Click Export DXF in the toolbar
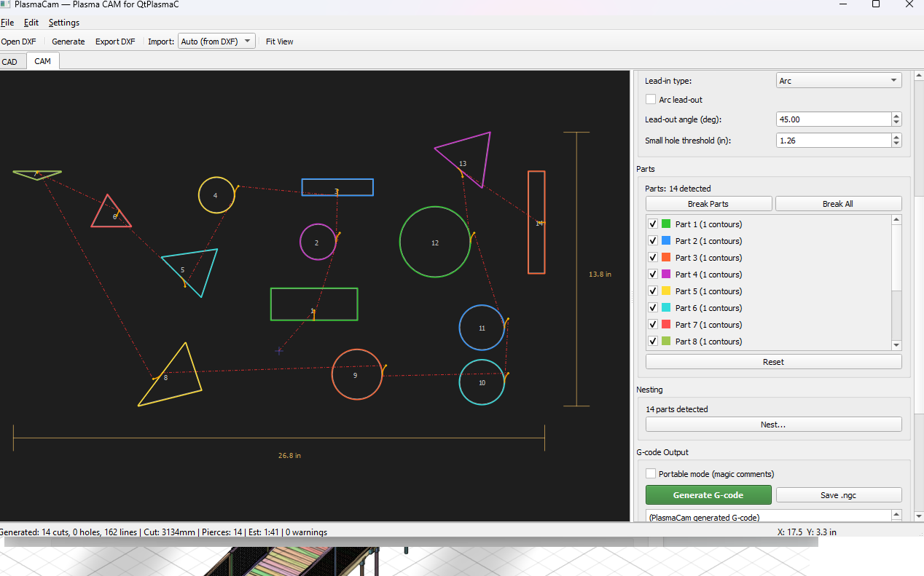The height and width of the screenshot is (576, 924). coord(115,42)
